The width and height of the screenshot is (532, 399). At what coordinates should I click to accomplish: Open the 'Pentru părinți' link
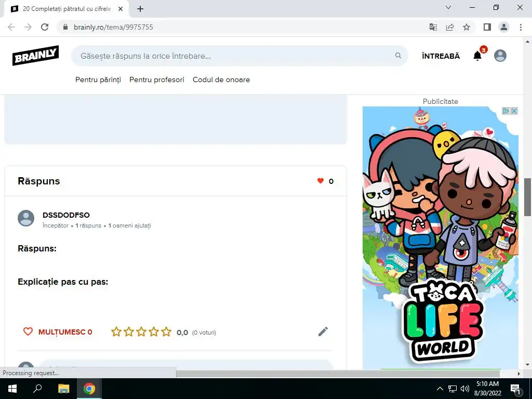click(98, 79)
